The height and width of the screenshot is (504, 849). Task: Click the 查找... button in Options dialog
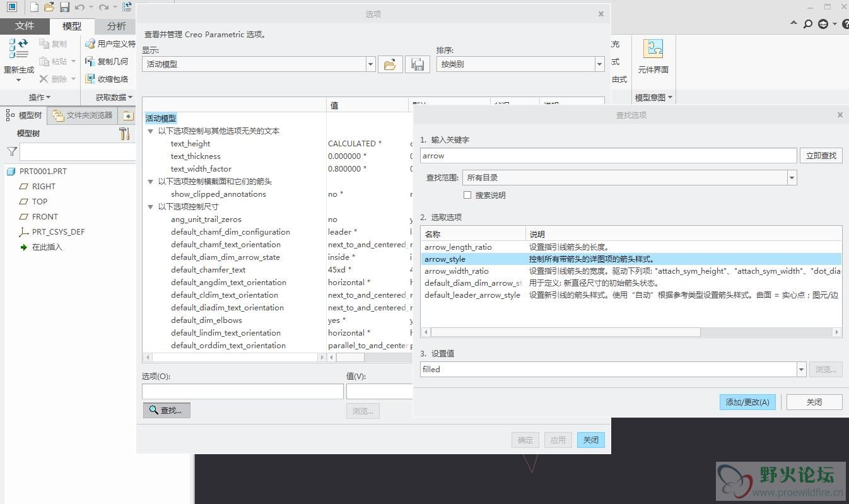point(167,410)
